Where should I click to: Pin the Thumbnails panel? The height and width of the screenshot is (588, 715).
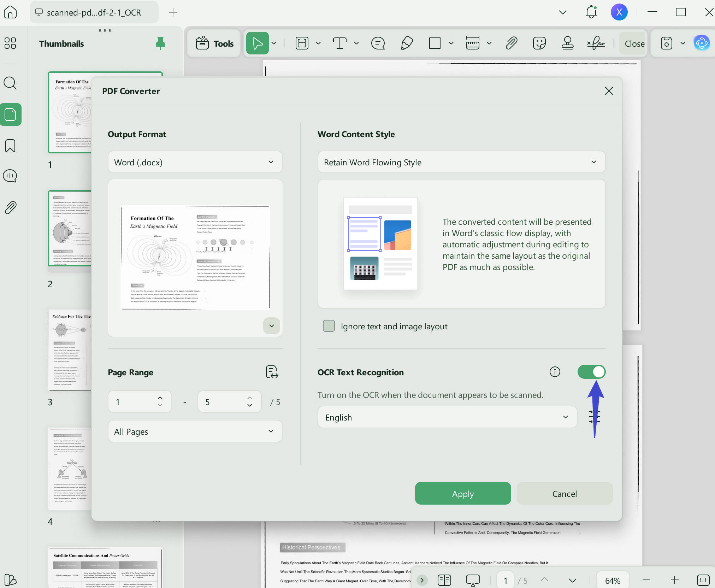[x=160, y=43]
